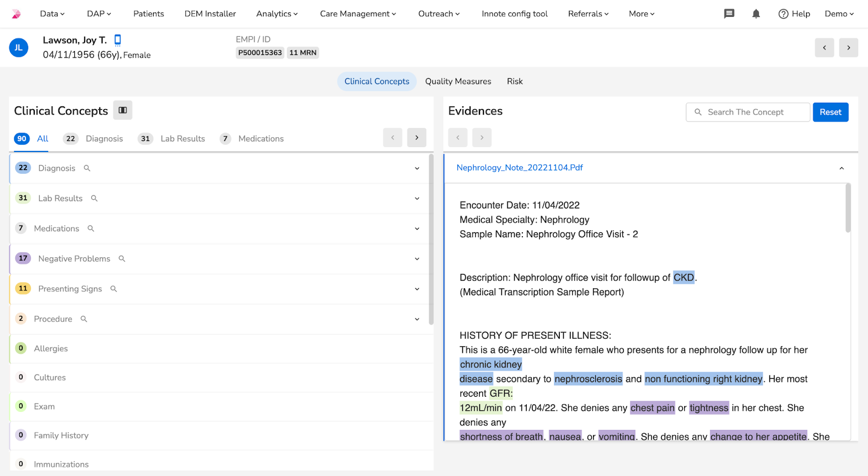Open the chat messages icon

click(729, 14)
